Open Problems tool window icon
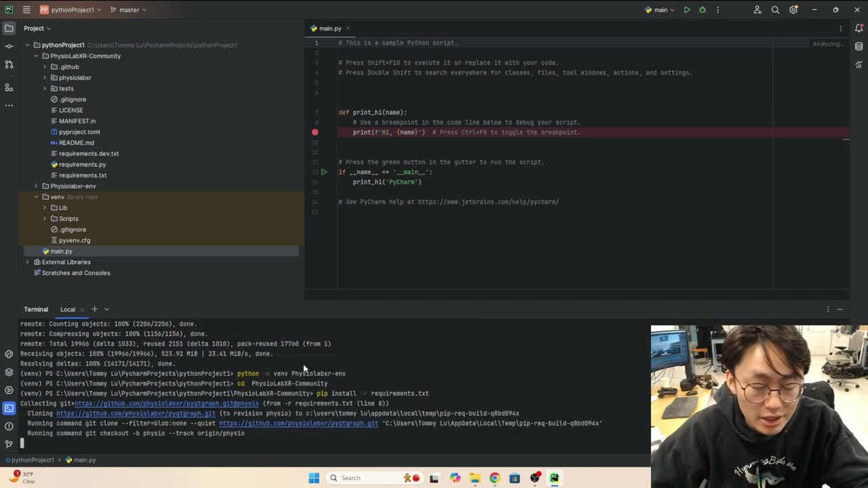868x488 pixels. (9, 426)
